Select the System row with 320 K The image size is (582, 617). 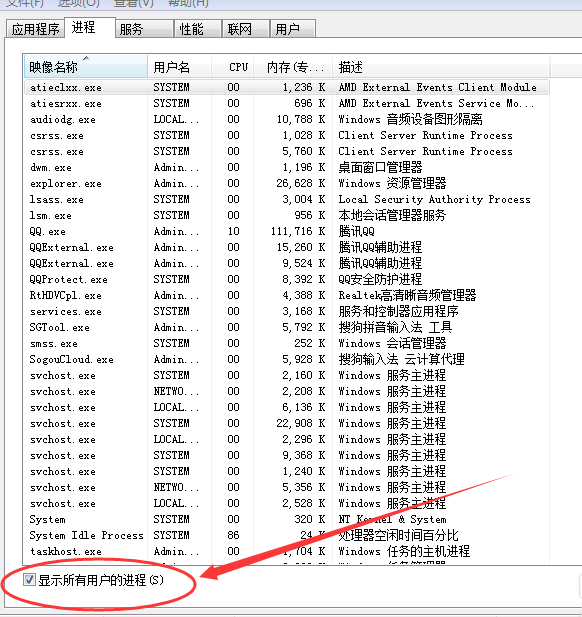(x=287, y=519)
